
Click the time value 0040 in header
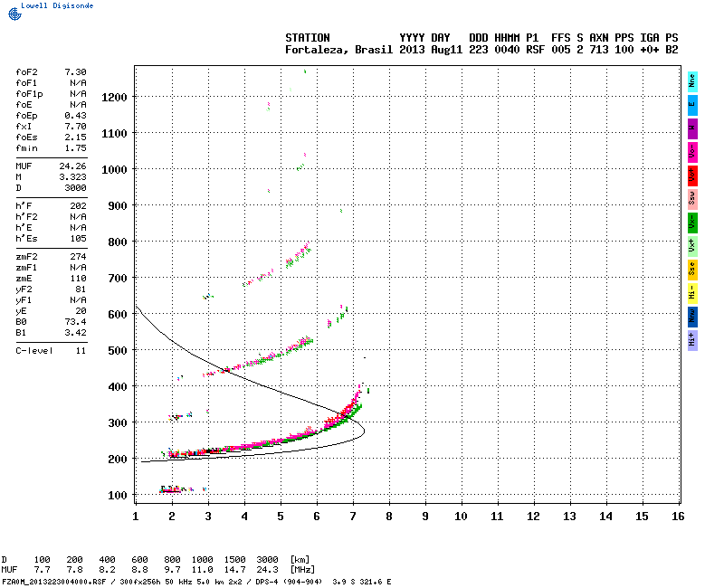coord(507,50)
